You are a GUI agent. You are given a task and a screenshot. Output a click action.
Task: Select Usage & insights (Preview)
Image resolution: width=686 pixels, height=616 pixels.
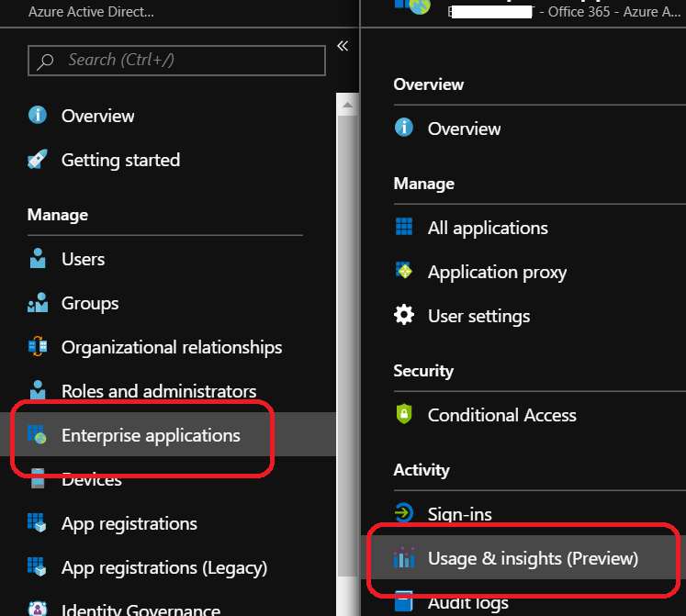coord(525,558)
